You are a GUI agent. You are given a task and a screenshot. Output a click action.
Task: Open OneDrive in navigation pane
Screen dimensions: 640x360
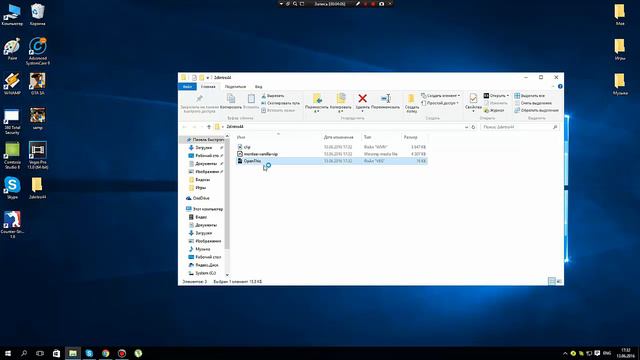[x=198, y=198]
